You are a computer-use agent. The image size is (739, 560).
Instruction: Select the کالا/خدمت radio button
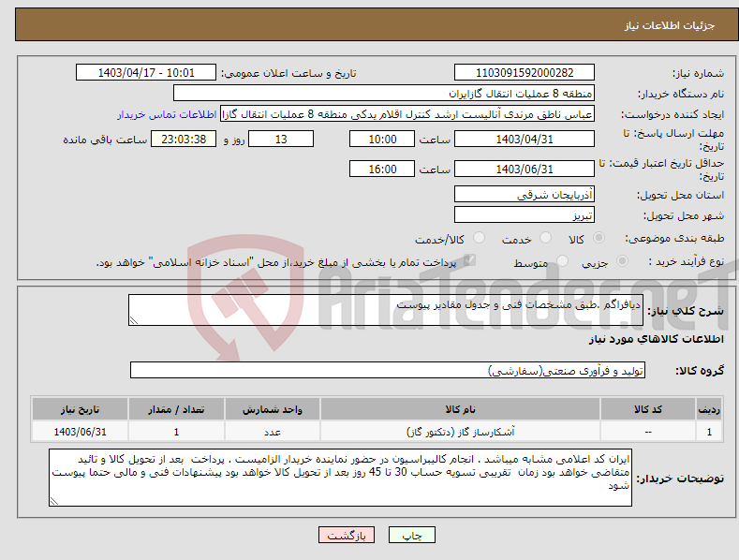(479, 238)
